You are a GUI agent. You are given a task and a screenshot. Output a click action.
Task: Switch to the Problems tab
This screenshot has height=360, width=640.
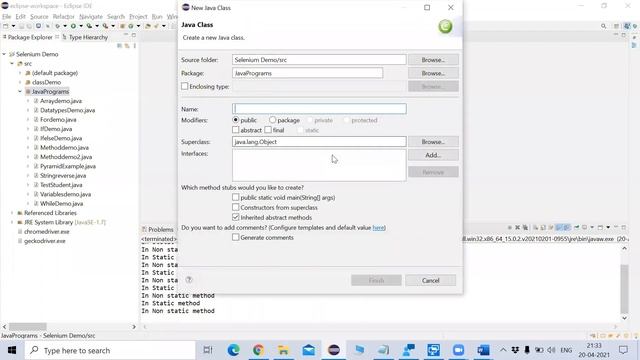(x=158, y=229)
